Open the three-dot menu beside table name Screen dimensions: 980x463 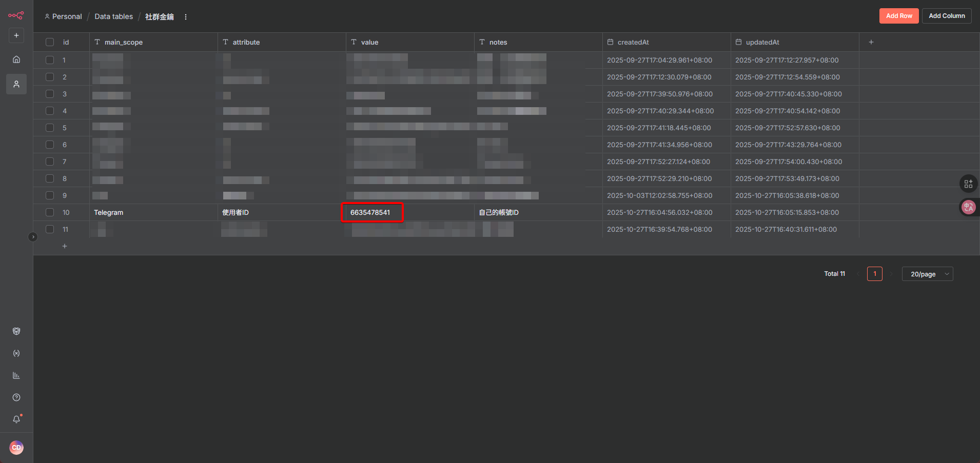pyautogui.click(x=186, y=17)
